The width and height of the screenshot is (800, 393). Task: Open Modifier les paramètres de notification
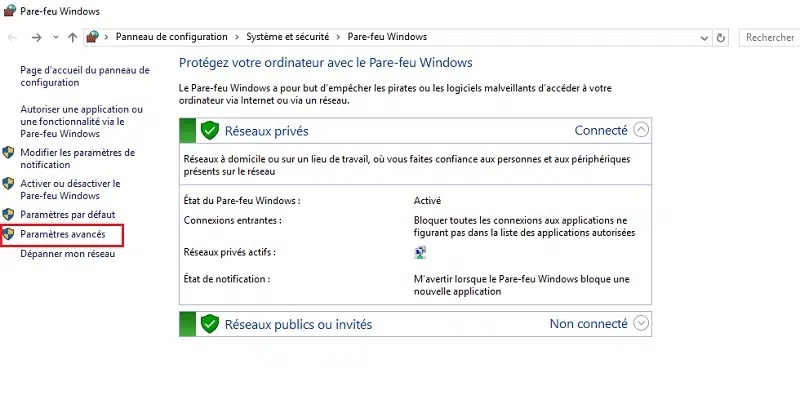(78, 159)
